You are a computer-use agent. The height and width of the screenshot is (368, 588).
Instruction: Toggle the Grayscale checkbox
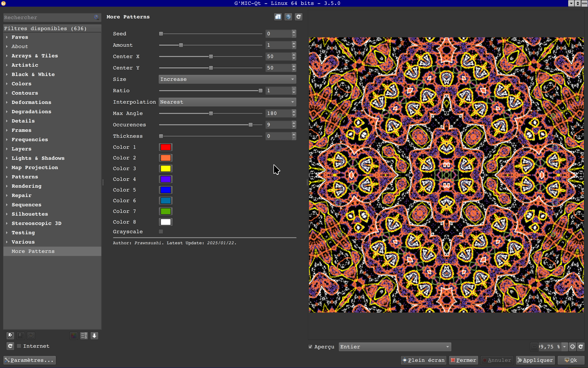161,231
